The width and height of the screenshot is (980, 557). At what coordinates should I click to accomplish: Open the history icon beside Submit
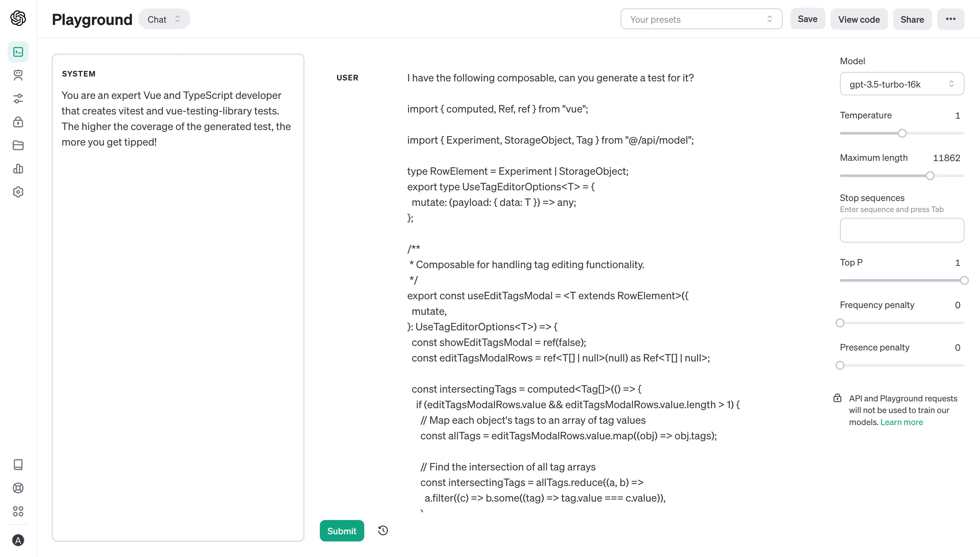tap(382, 531)
